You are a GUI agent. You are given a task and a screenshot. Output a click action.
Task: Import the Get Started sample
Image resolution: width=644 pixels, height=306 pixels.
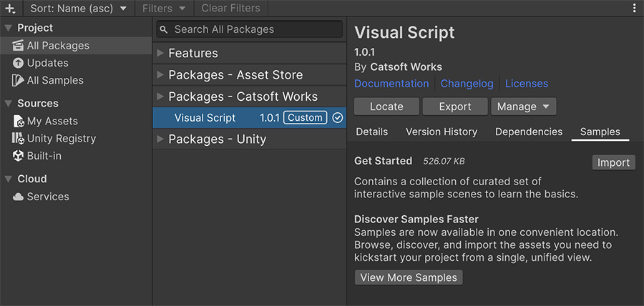tap(614, 162)
